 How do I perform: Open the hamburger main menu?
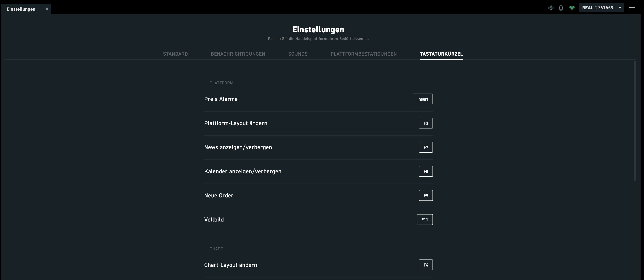(632, 8)
